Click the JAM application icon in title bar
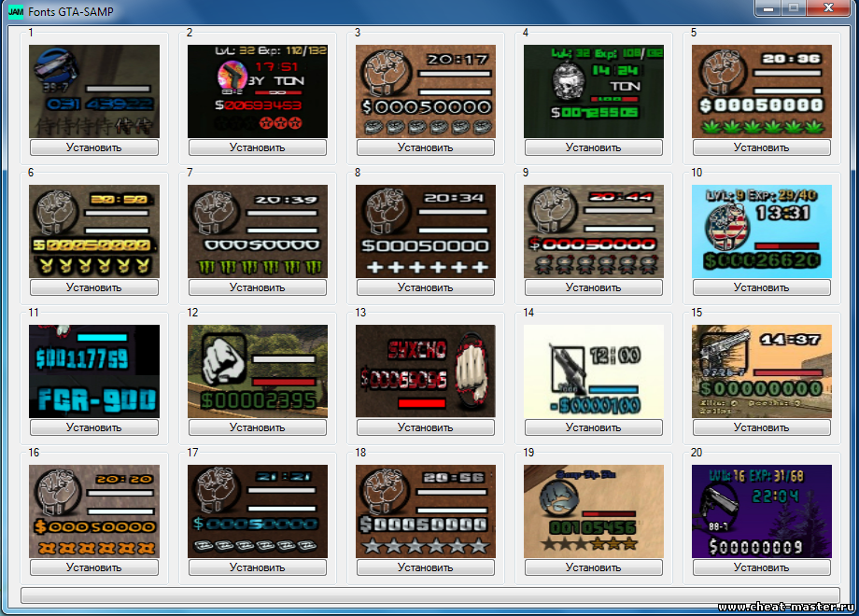Viewport: 859px width, 616px height. 16,11
